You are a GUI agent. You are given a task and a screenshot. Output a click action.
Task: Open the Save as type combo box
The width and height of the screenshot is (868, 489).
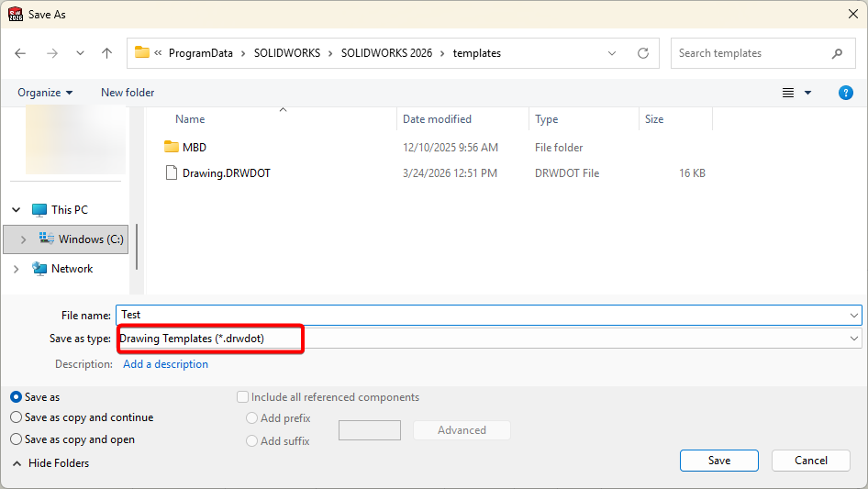(489, 339)
